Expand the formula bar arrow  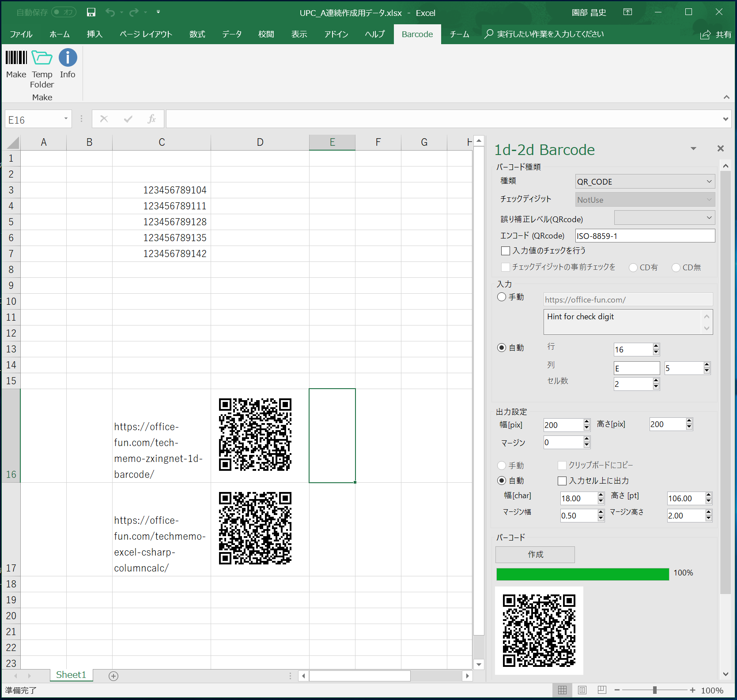[x=726, y=119]
